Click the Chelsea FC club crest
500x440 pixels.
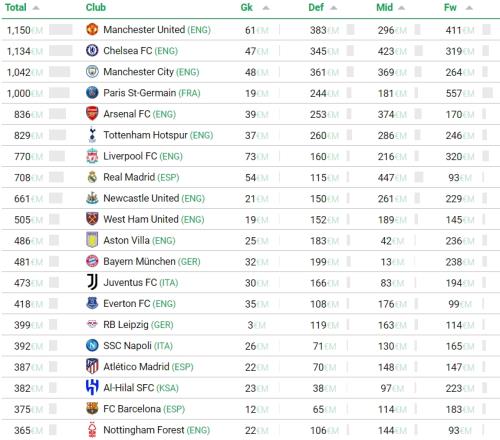pyautogui.click(x=92, y=50)
